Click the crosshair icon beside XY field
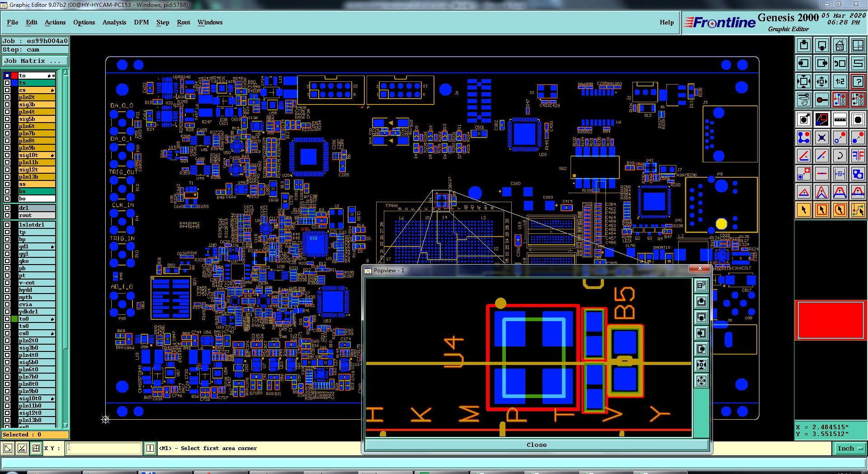This screenshot has width=868, height=474. click(x=36, y=448)
